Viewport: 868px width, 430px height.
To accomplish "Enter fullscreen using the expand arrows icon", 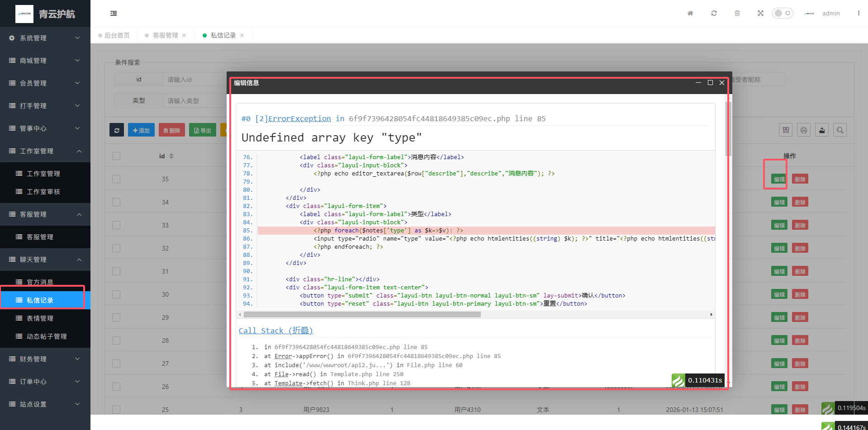I will [760, 13].
